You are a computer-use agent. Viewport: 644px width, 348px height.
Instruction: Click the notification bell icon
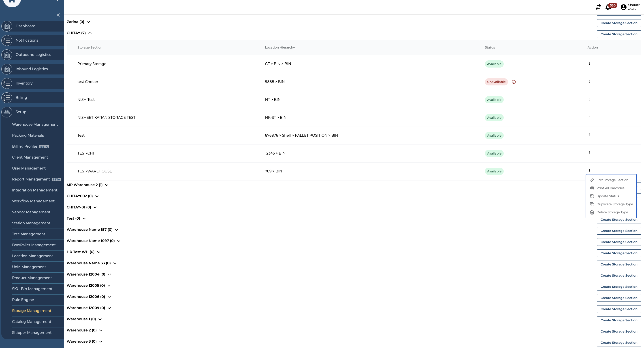608,7
